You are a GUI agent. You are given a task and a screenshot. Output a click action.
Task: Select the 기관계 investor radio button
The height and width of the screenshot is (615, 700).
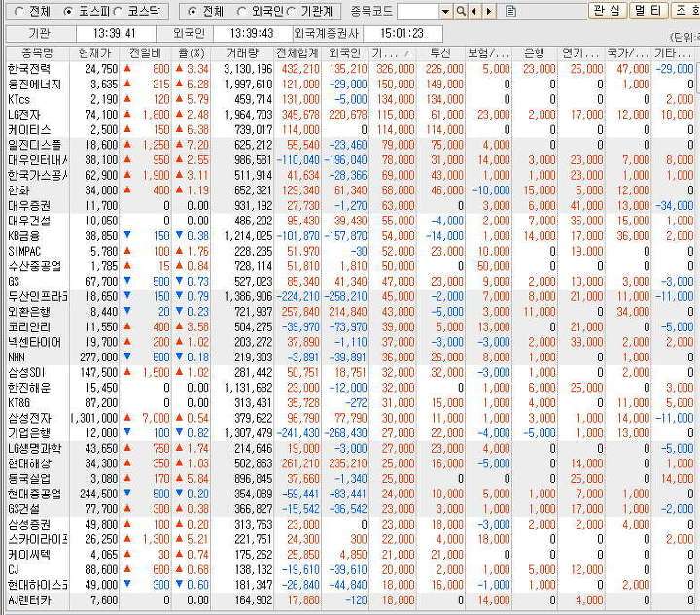(291, 12)
